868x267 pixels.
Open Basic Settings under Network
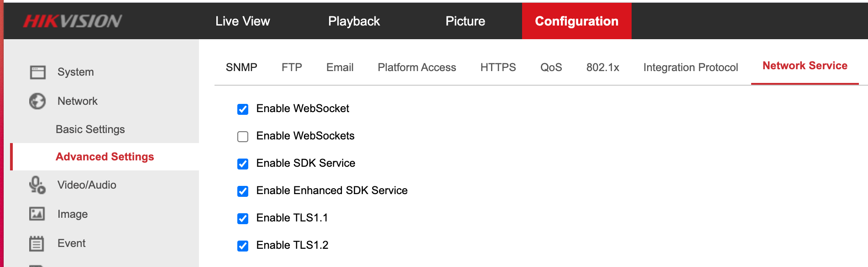point(90,129)
